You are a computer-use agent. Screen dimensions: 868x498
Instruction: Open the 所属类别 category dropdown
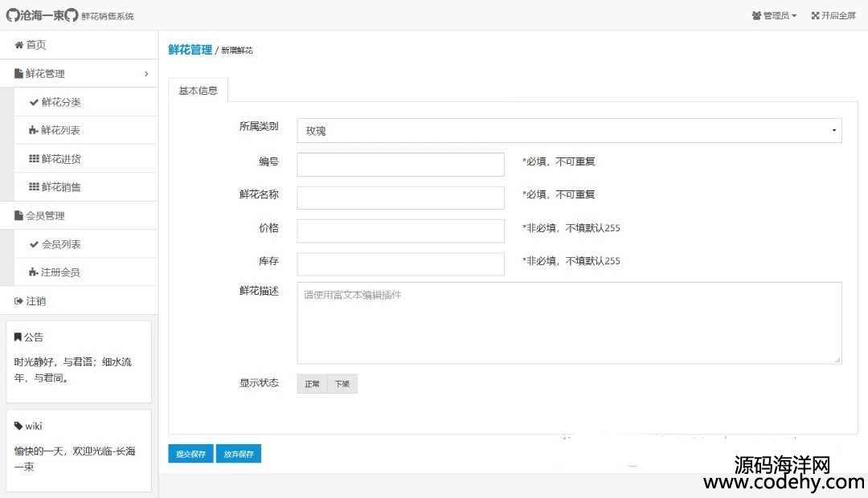(x=569, y=131)
